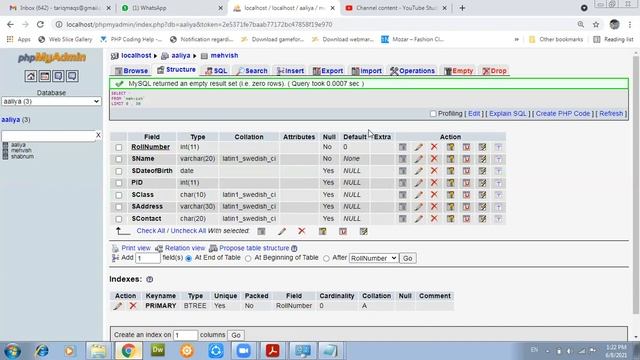Screen dimensions: 640x360
Task: Click With selected drop red X icon
Action: click(302, 231)
